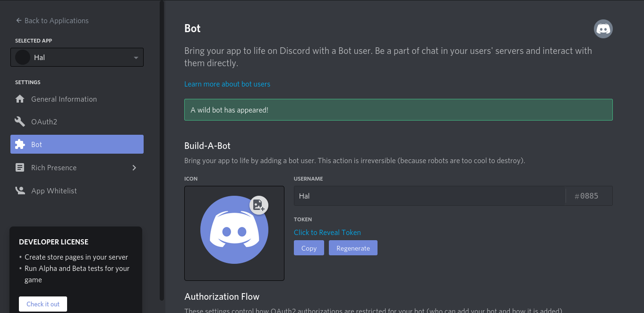Open Learn more about bot users link
Screen dimensions: 644x313
(x=227, y=84)
